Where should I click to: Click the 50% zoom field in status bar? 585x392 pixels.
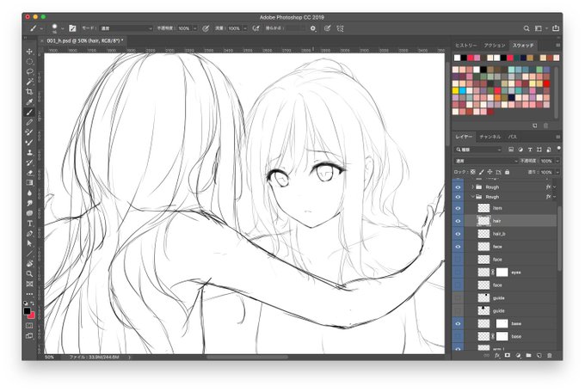click(x=50, y=358)
